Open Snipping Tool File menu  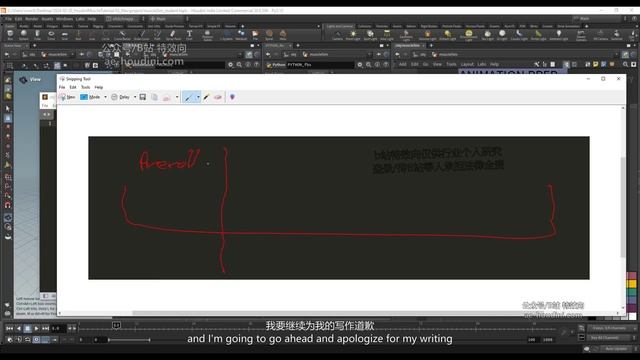[x=62, y=87]
